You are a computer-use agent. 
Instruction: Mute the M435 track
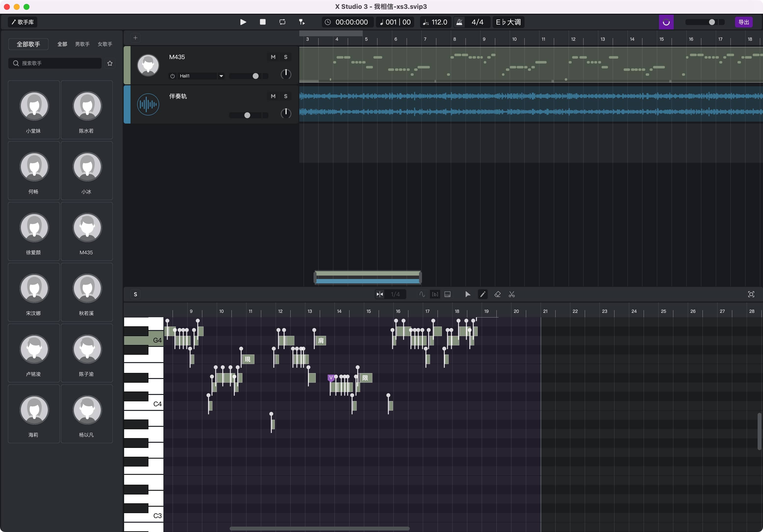[x=273, y=57]
